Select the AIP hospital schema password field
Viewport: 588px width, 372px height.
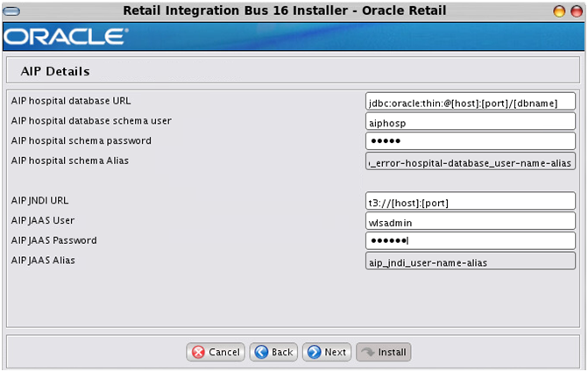click(x=471, y=141)
